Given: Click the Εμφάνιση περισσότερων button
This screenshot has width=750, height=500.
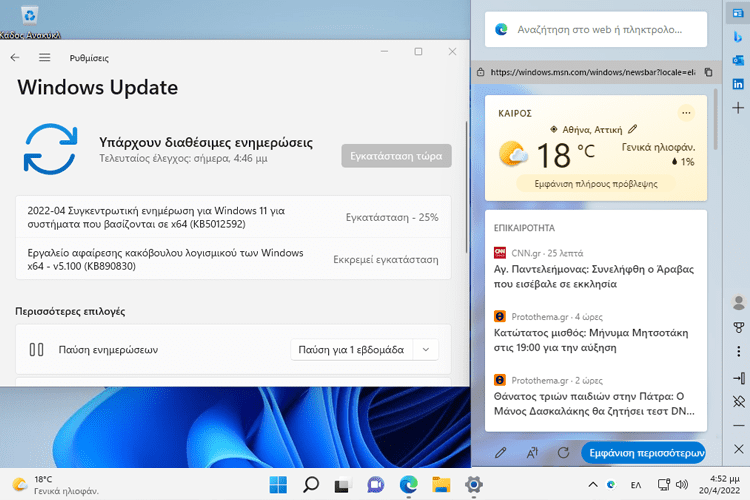Looking at the screenshot, I should (644, 453).
